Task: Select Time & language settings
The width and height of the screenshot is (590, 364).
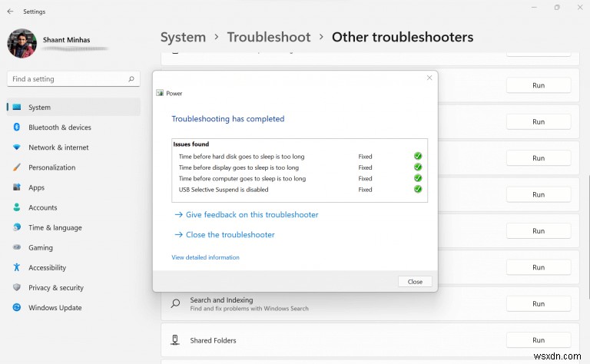Action: (55, 228)
